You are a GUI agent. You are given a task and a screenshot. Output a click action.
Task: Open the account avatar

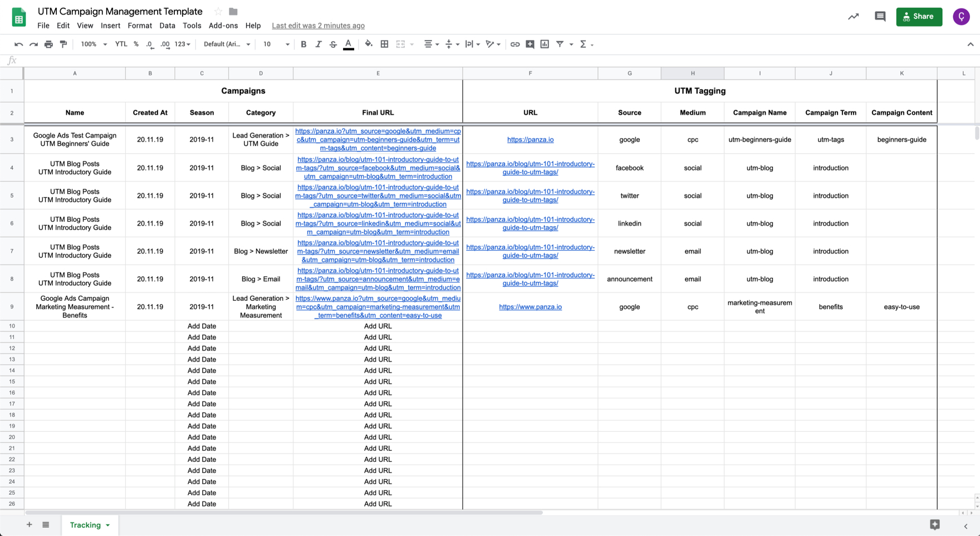point(961,17)
